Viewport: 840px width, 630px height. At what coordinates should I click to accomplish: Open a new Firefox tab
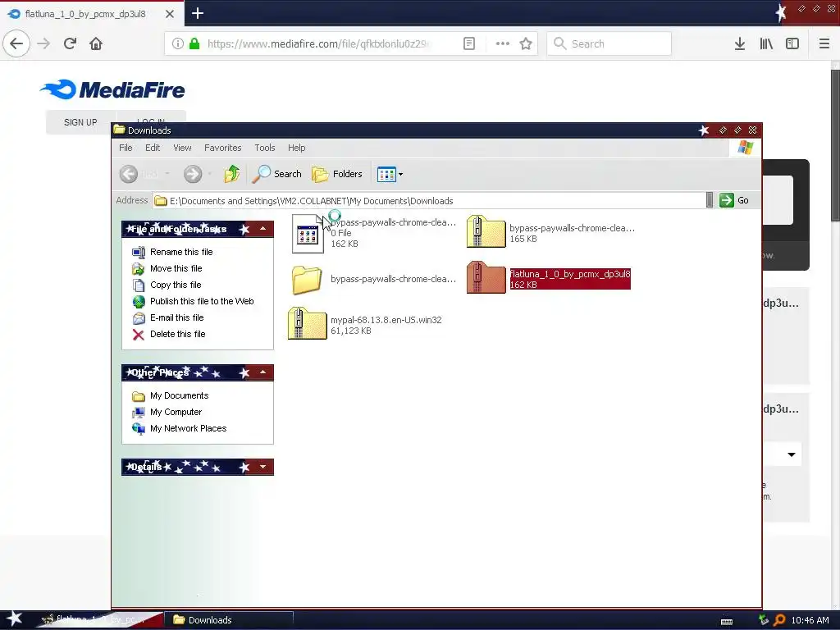pos(197,13)
